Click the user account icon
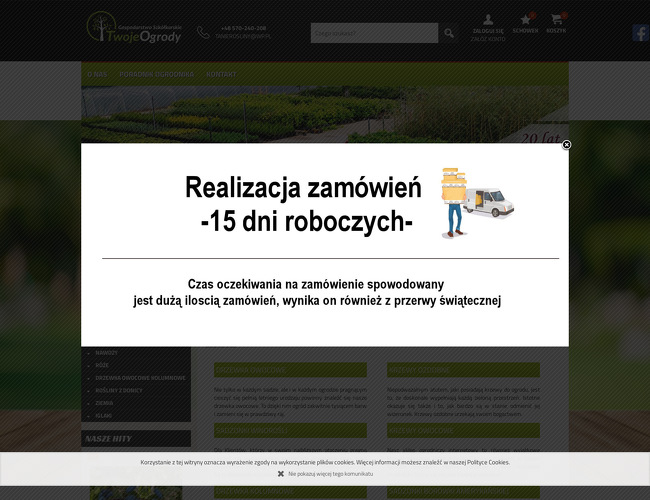The height and width of the screenshot is (500, 650). (488, 19)
